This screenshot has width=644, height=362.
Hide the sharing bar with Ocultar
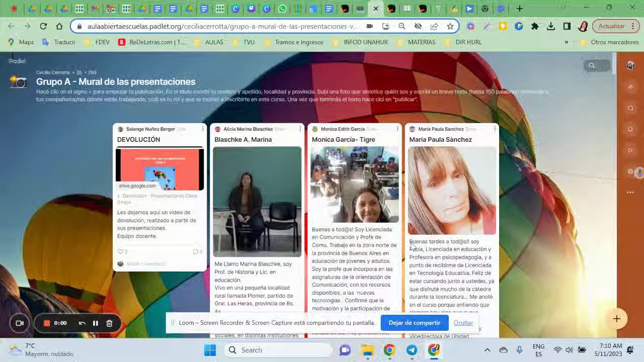tap(463, 323)
